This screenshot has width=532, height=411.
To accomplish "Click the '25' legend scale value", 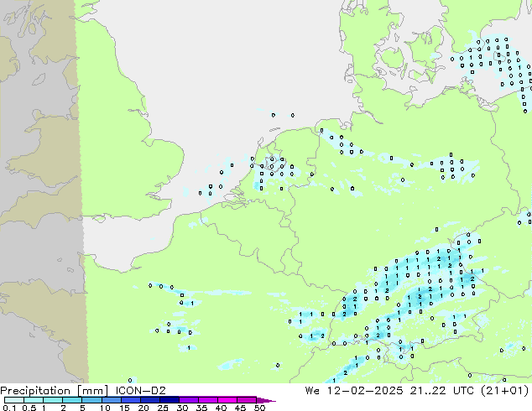I will coord(163,408).
